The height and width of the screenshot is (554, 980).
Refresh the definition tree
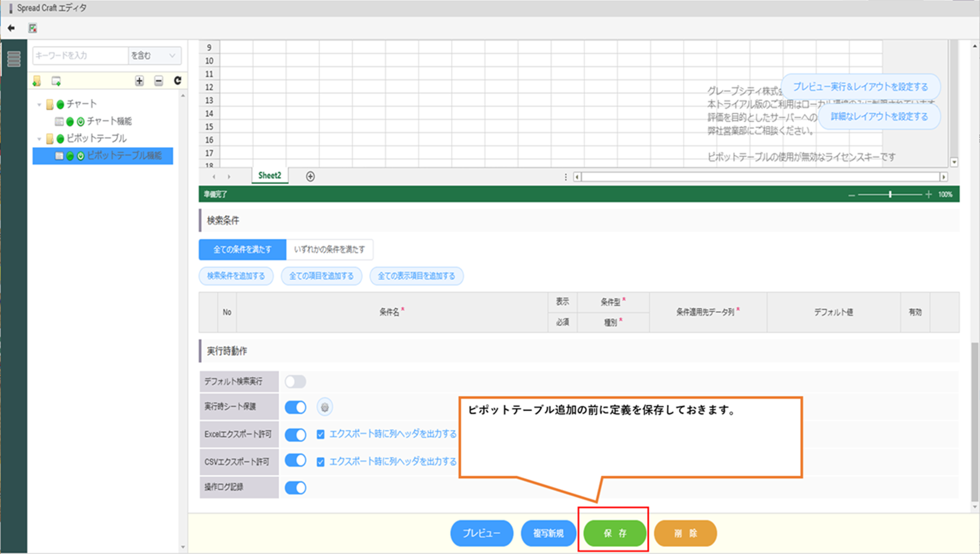[x=178, y=81]
